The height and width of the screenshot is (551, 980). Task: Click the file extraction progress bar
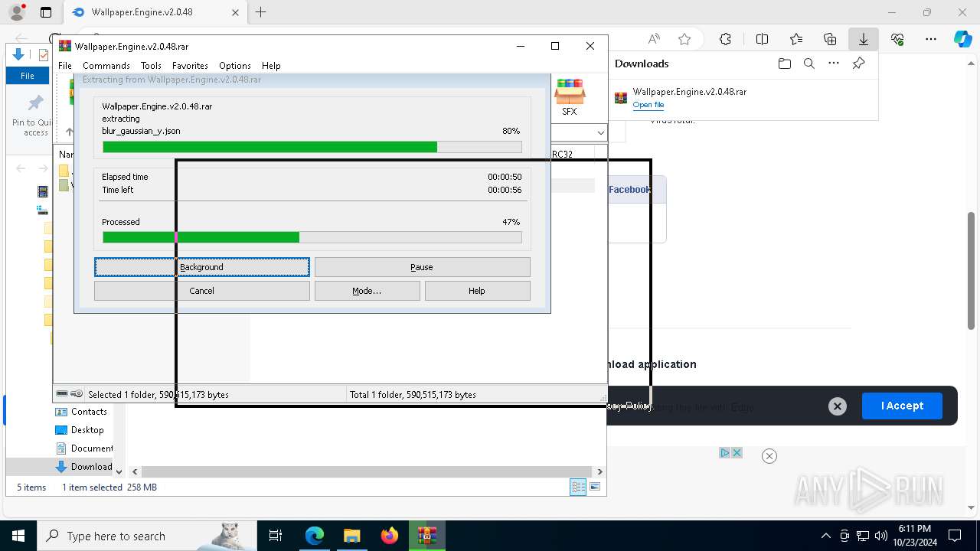pos(312,147)
